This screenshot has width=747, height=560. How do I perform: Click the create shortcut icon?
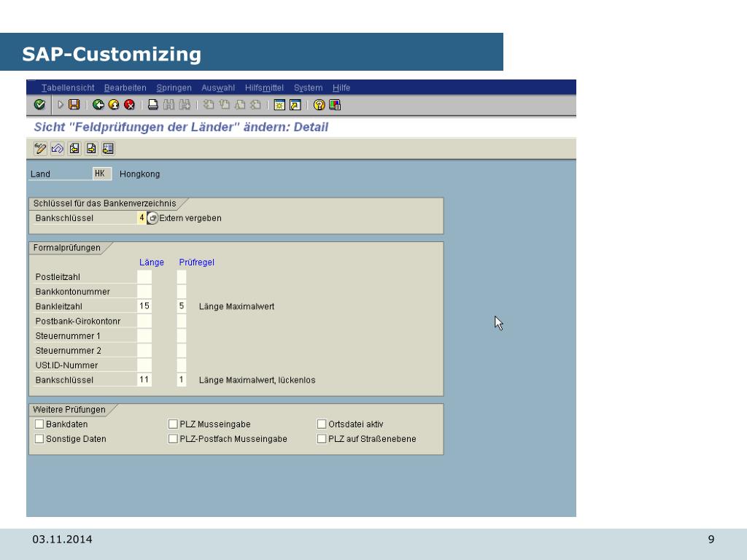[x=295, y=105]
